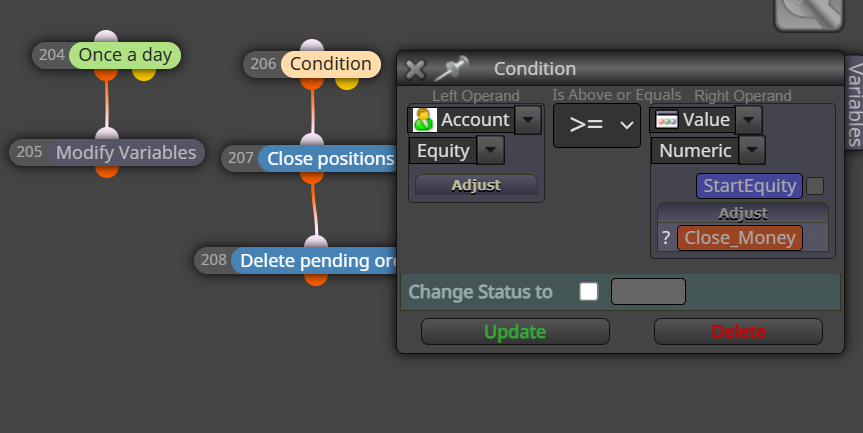Expand the Equity dropdown
863x433 pixels.
pos(490,150)
